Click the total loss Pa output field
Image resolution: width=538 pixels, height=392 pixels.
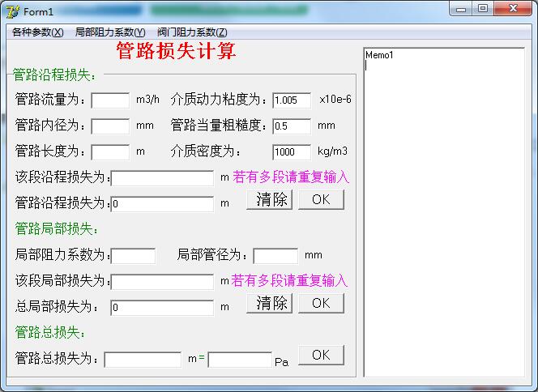(x=240, y=360)
